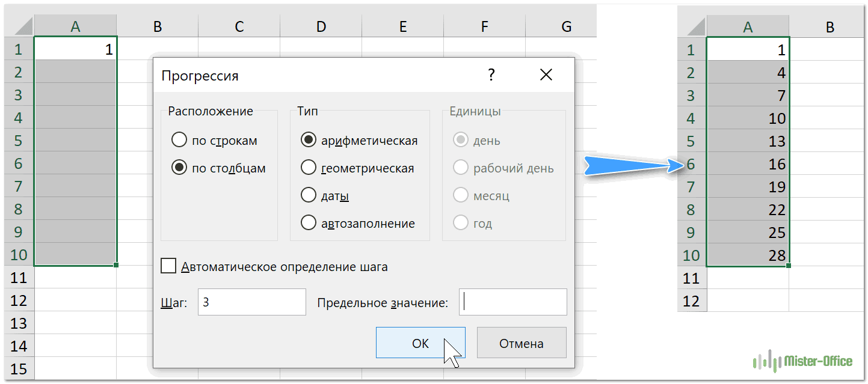The height and width of the screenshot is (384, 868).
Task: Select the автозаполнение type option
Action: 309,224
